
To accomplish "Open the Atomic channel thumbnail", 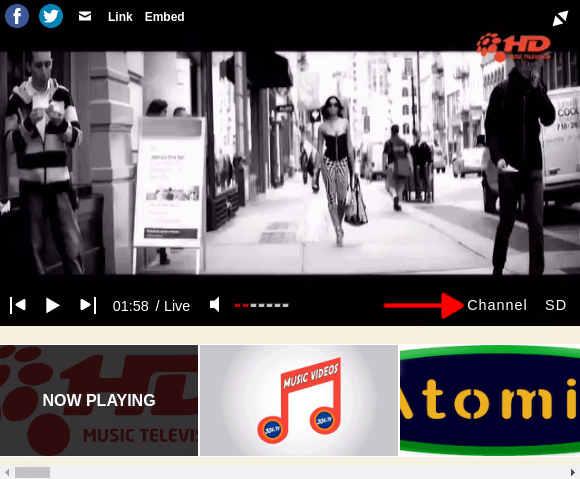I will 490,400.
